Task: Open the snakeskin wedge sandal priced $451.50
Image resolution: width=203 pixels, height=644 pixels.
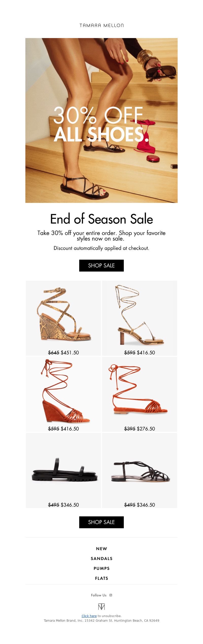Action: point(63,318)
